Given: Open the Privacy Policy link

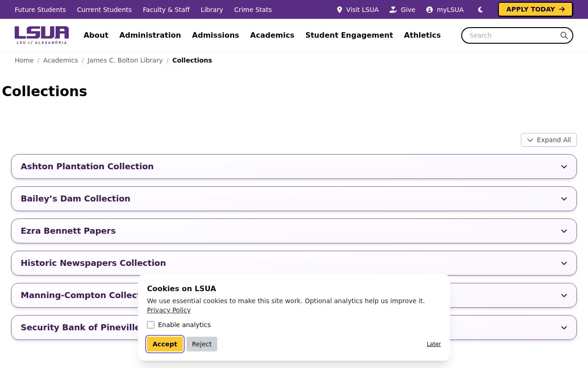Looking at the screenshot, I should point(169,310).
